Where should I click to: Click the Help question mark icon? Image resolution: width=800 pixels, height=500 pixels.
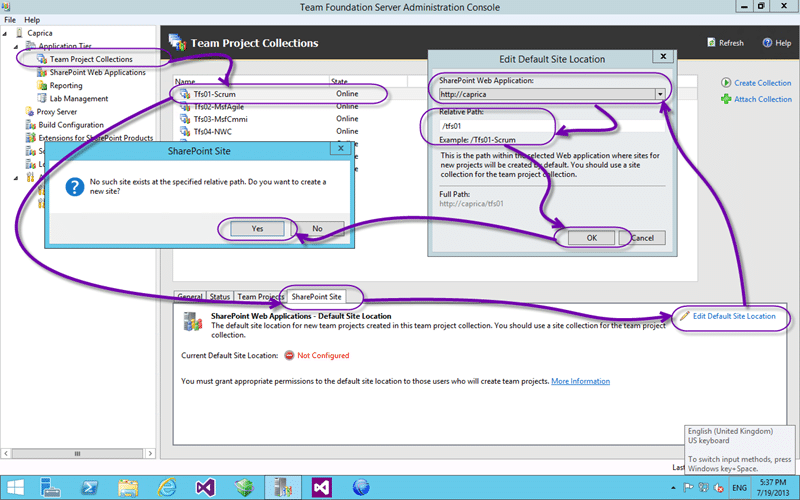(767, 43)
